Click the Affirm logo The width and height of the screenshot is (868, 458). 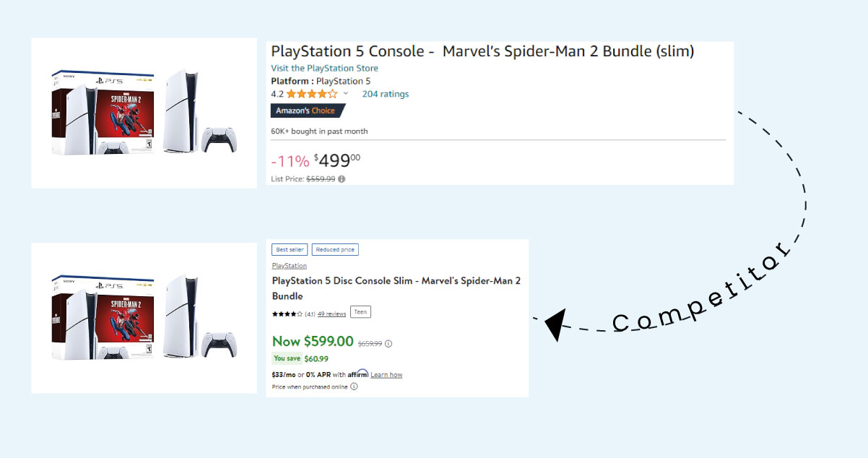tap(357, 374)
